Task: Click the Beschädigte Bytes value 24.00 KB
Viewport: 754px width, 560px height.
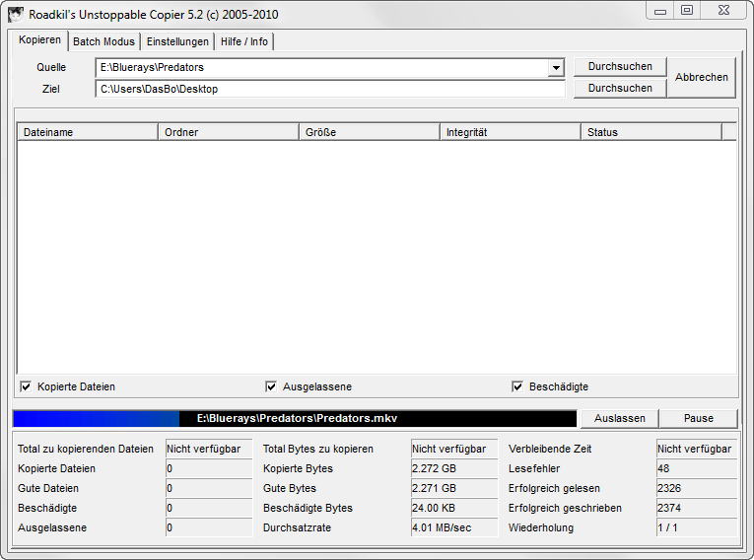Action: tap(454, 508)
